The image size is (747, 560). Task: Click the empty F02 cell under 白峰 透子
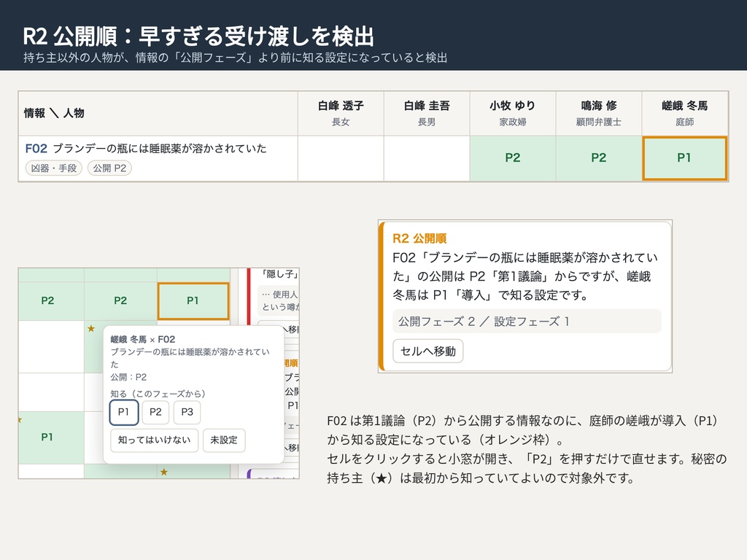(x=341, y=158)
